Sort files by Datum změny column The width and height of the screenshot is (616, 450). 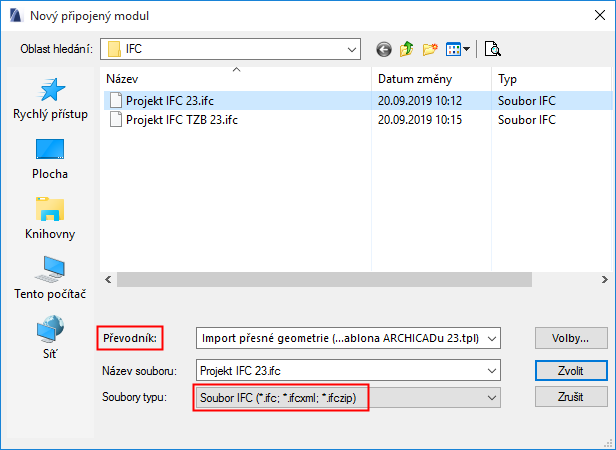pos(430,78)
